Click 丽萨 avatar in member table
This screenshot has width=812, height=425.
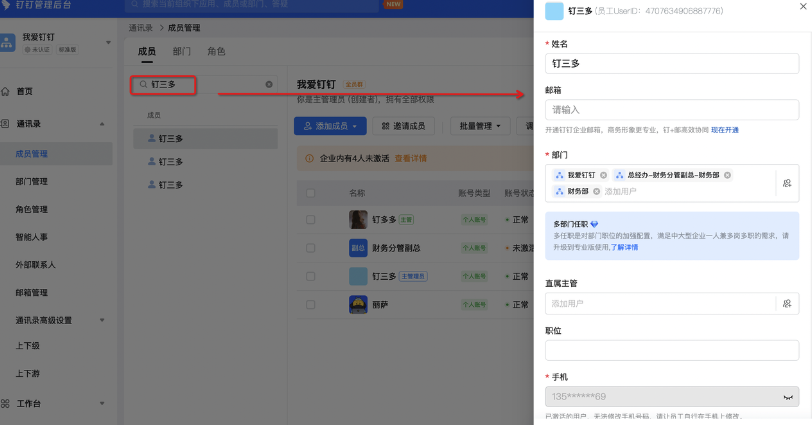pyautogui.click(x=358, y=304)
